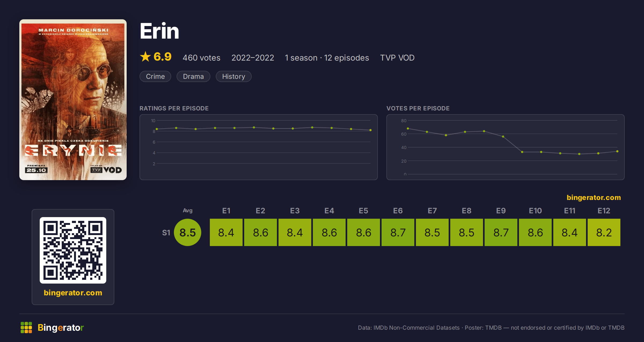Click the Bingerator grid logo icon
Image resolution: width=644 pixels, height=342 pixels.
[x=26, y=328]
